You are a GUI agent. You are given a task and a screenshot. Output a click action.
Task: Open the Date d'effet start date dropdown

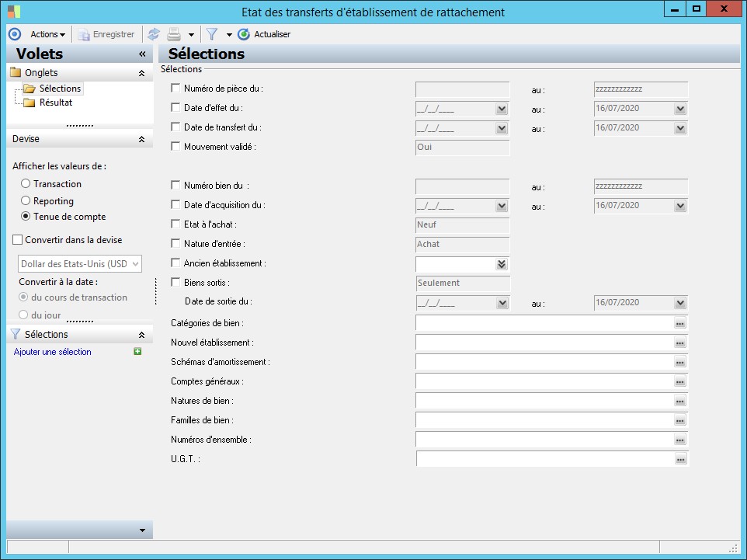pyautogui.click(x=501, y=110)
